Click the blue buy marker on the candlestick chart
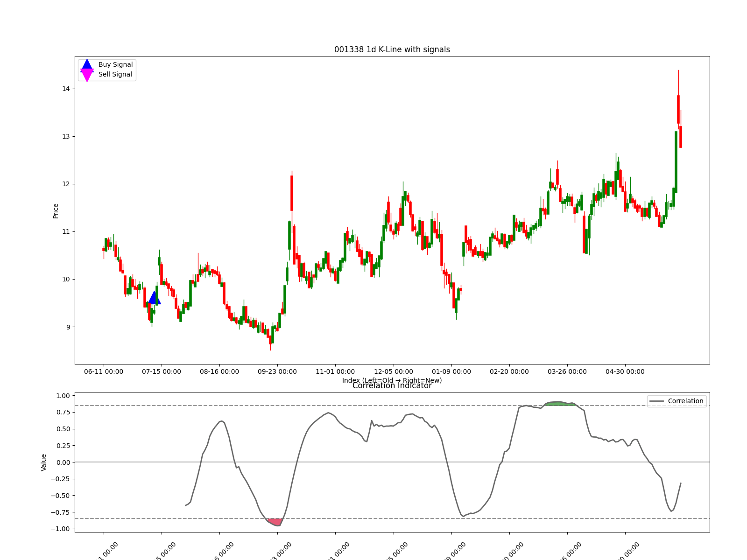 pos(155,298)
